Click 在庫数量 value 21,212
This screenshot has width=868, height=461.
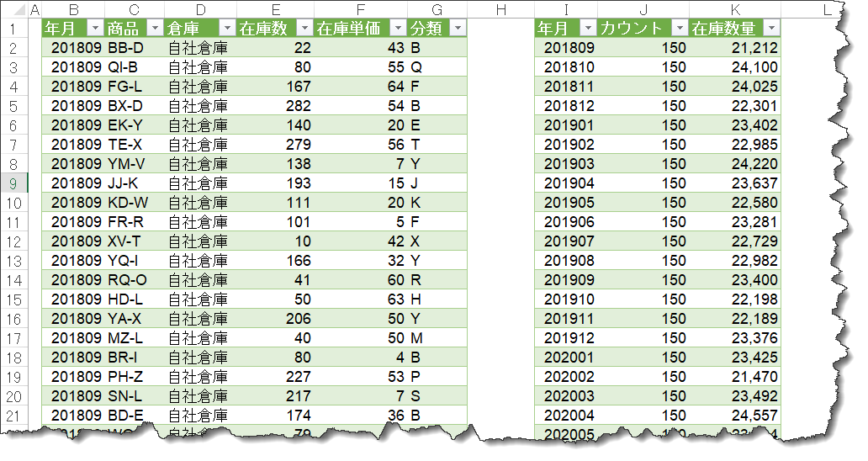pyautogui.click(x=734, y=48)
